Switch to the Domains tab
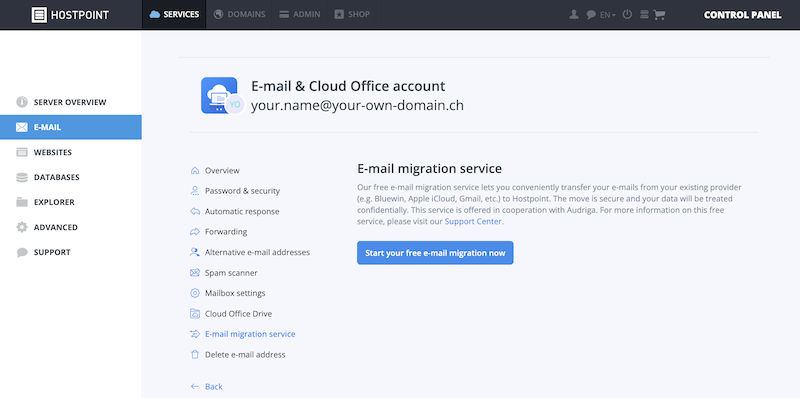 tap(239, 14)
